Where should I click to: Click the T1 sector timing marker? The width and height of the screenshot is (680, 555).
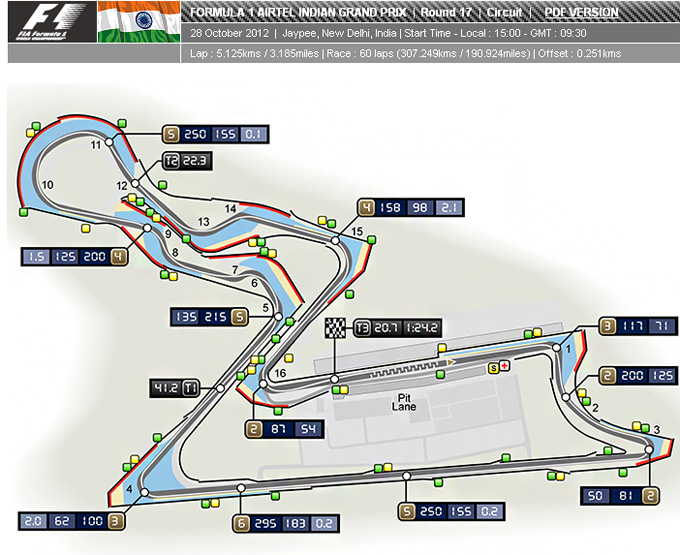click(187, 389)
